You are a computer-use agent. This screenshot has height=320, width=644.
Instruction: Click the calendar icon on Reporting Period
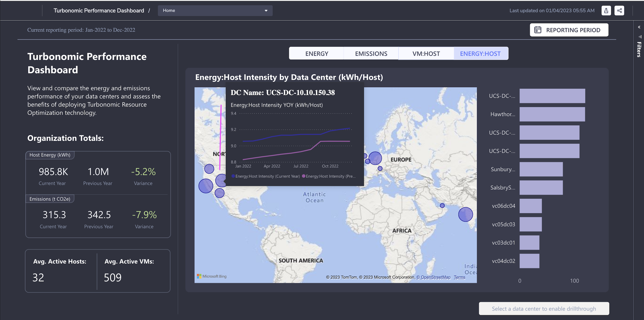tap(538, 30)
